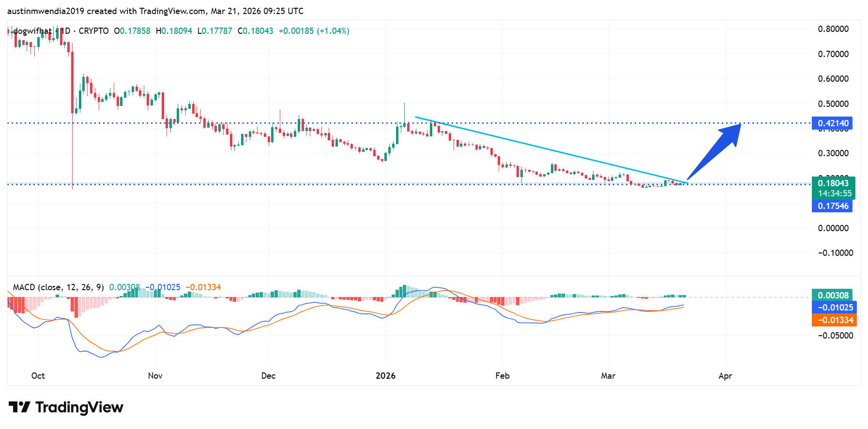This screenshot has width=868, height=429.
Task: Click the blue 0.17546 support price label
Action: click(832, 206)
